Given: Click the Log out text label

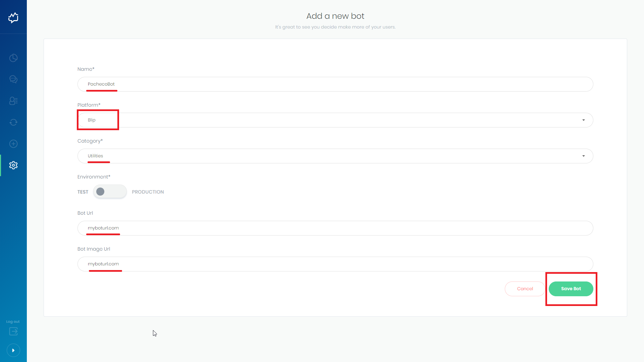Looking at the screenshot, I should (13, 321).
